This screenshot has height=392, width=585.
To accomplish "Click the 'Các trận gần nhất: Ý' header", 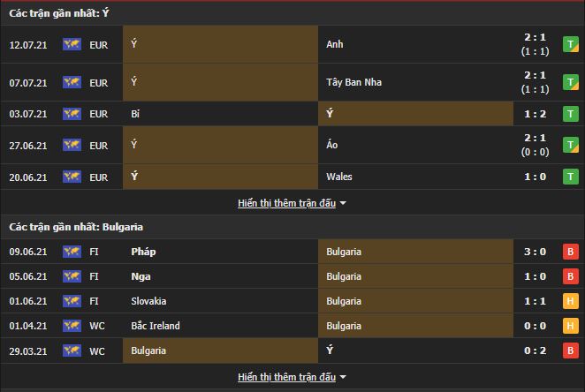I will [60, 12].
